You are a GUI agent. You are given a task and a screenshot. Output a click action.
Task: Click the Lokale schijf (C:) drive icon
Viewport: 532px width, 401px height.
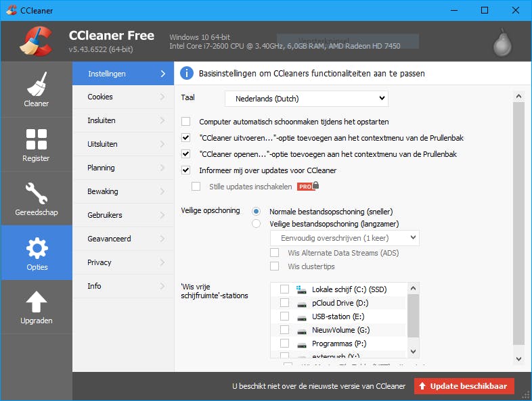301,289
